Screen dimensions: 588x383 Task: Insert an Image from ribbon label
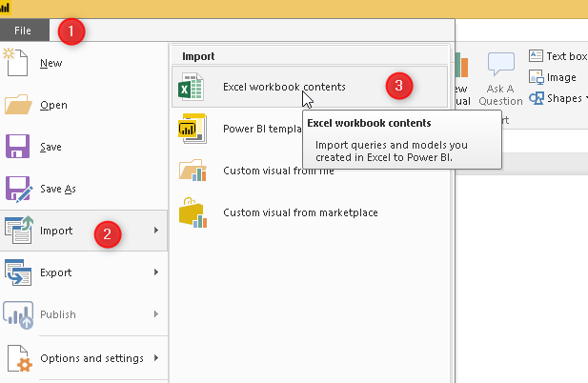coord(561,77)
